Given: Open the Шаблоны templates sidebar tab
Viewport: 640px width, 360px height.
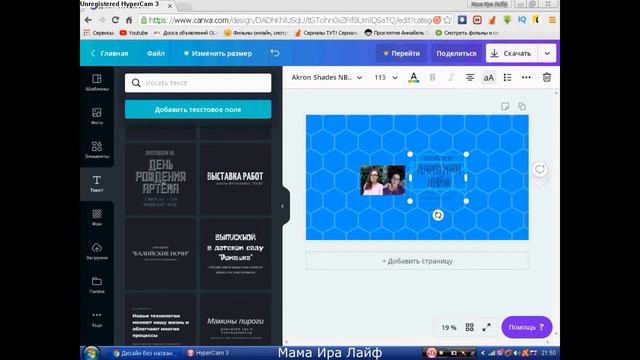Looking at the screenshot, I should click(97, 82).
